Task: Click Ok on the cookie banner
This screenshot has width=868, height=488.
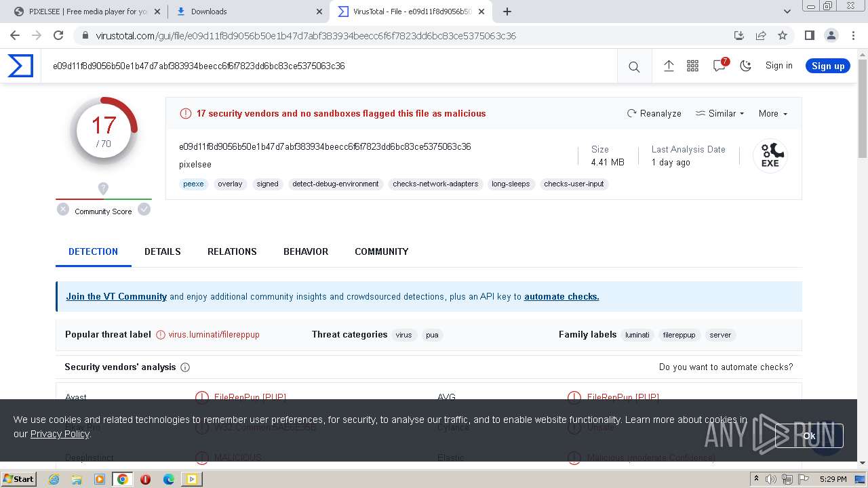Action: (809, 436)
